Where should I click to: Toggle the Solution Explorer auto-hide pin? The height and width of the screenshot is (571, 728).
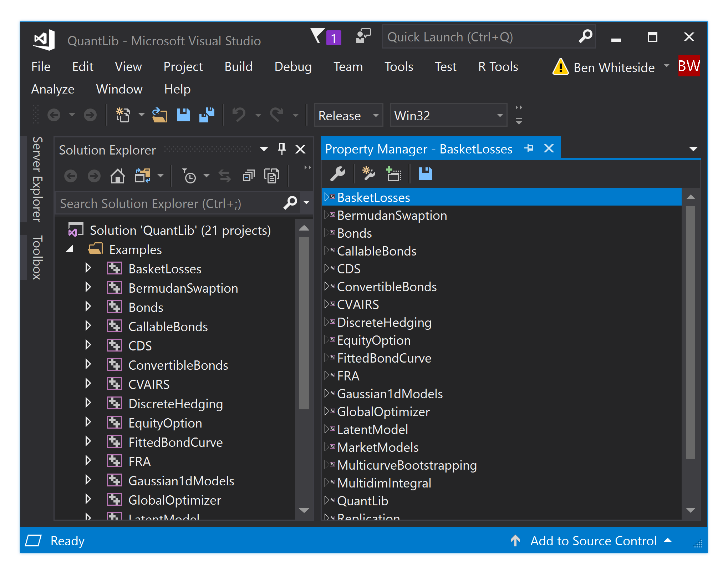coord(282,149)
